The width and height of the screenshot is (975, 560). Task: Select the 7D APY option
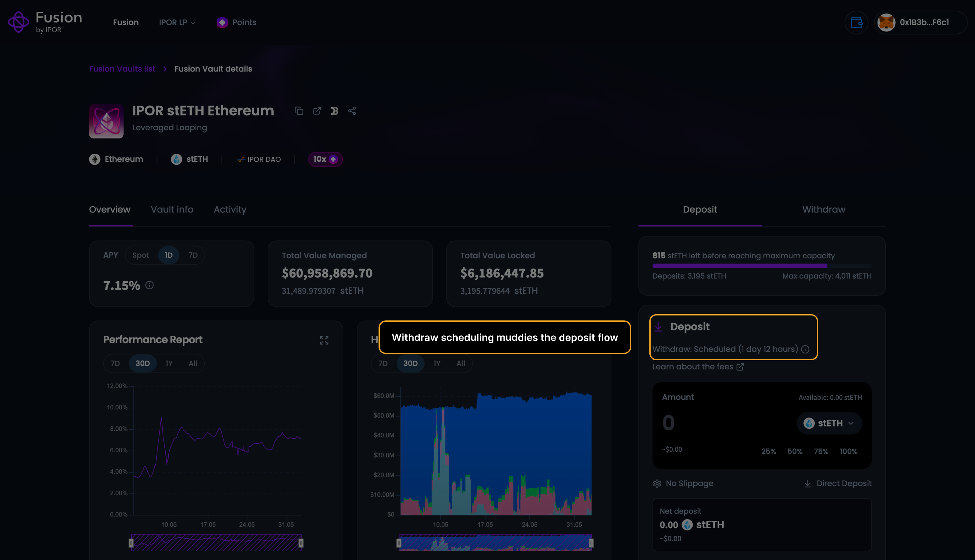[193, 255]
